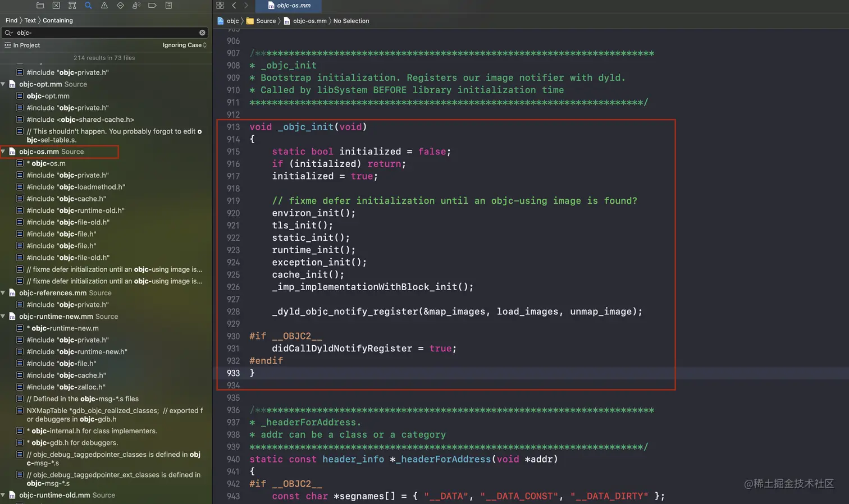Click objc-os.mm in the jump bar
This screenshot has width=849, height=504.
(x=305, y=21)
